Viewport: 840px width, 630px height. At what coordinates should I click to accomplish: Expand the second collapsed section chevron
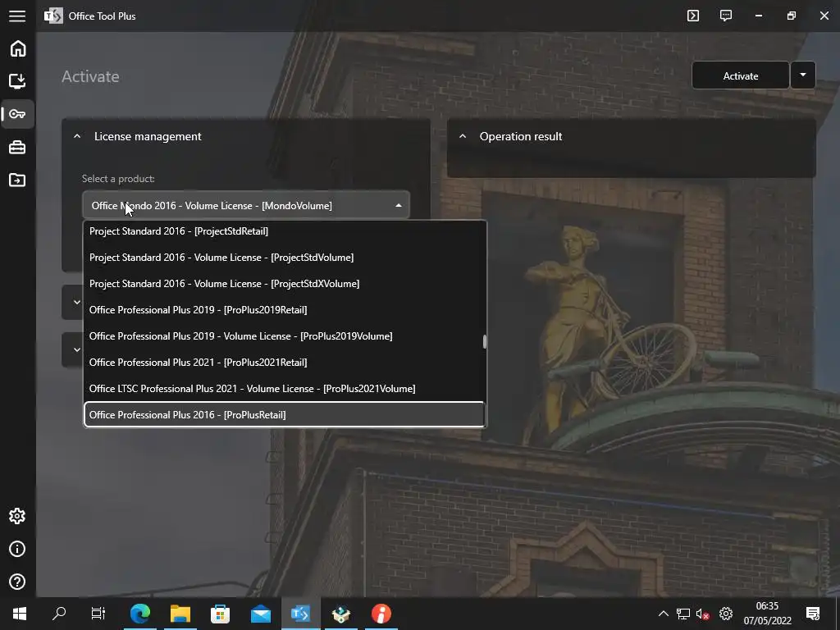pos(77,349)
